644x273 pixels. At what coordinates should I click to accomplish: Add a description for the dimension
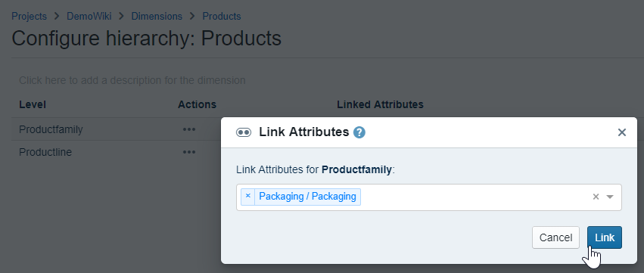point(132,80)
